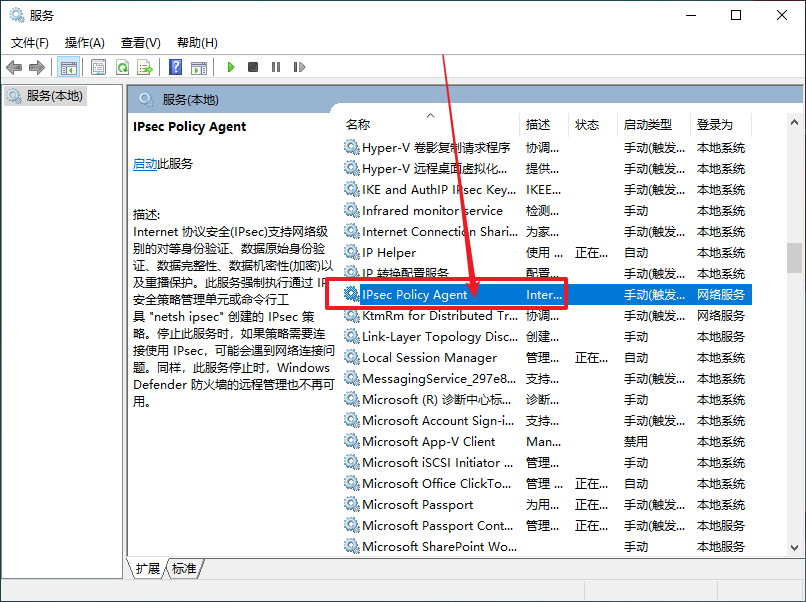Viewport: 806px width, 602px height.
Task: Select the IP Helper service row
Action: [x=389, y=253]
